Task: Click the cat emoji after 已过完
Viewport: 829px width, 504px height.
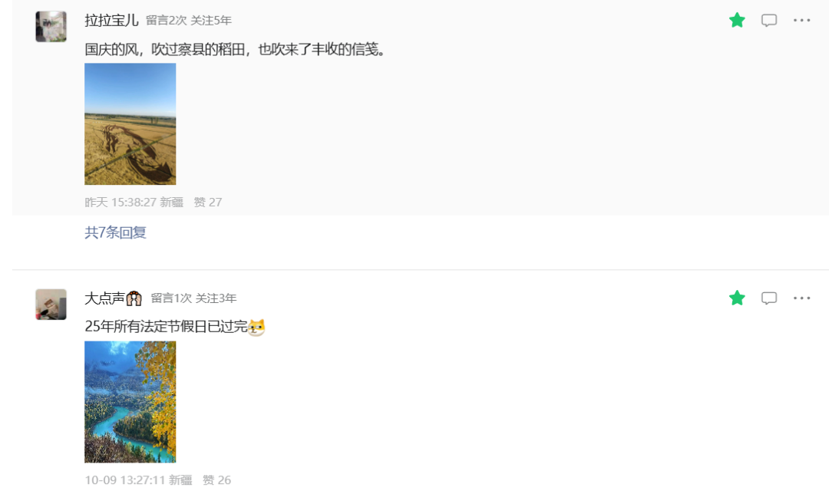Action: (x=256, y=327)
